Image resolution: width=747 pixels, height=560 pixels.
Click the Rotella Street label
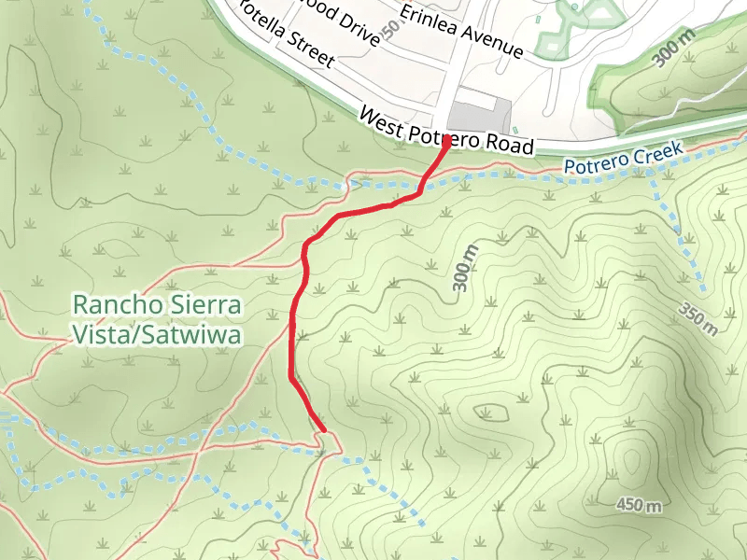click(287, 34)
